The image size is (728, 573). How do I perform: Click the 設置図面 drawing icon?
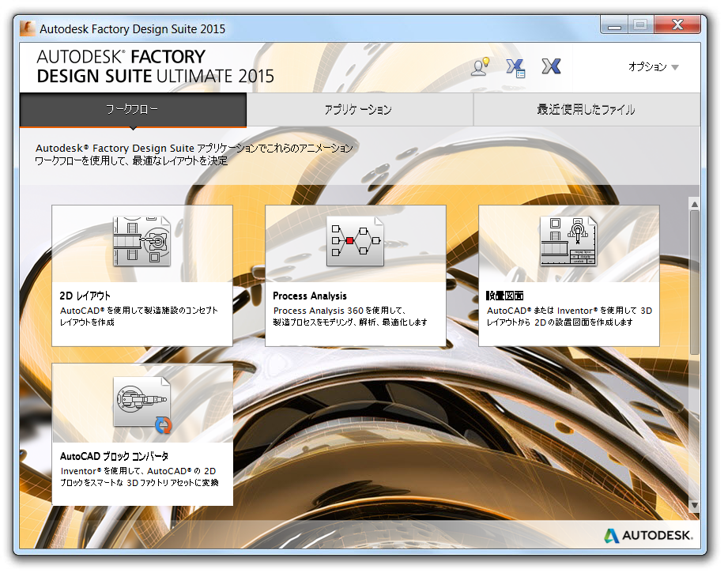568,241
